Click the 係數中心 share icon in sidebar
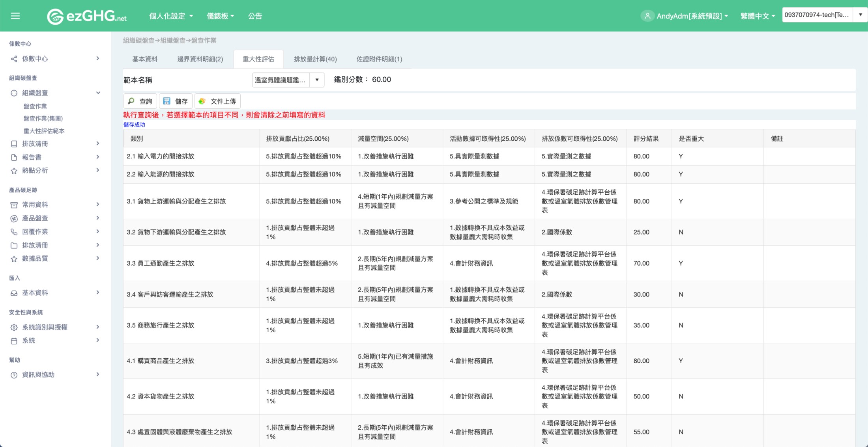 14,59
